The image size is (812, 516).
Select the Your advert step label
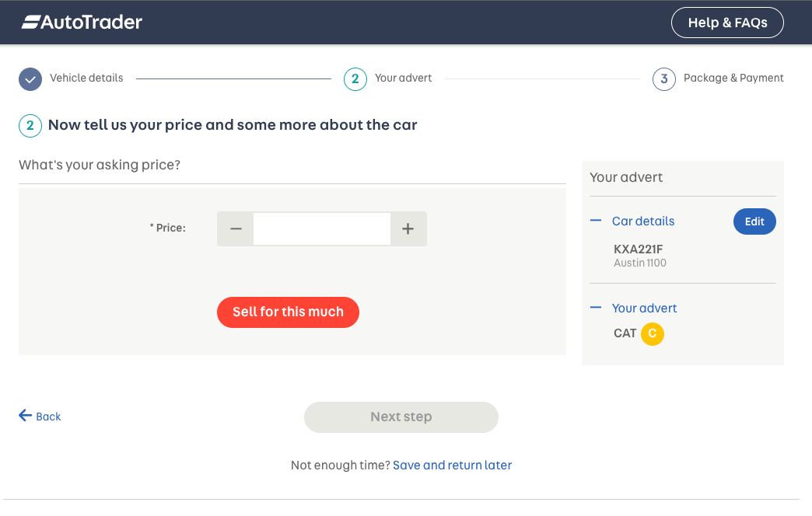click(x=403, y=78)
